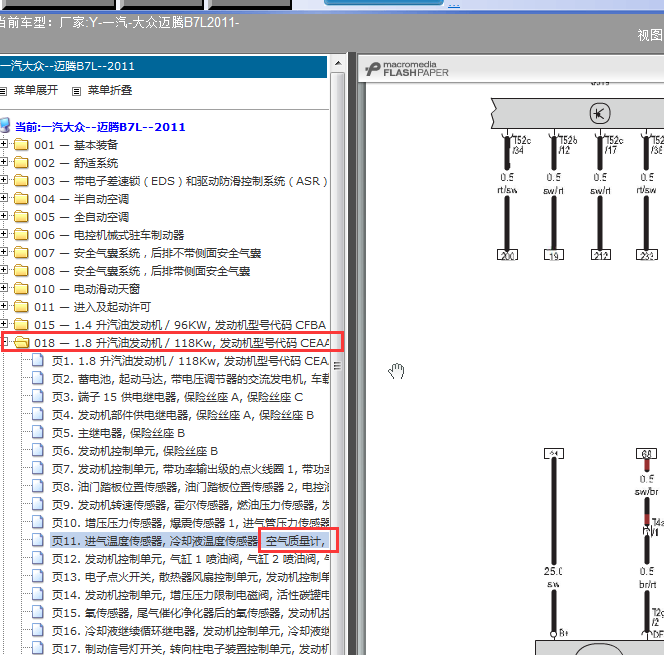Click wiring reference box 212

[x=600, y=255]
